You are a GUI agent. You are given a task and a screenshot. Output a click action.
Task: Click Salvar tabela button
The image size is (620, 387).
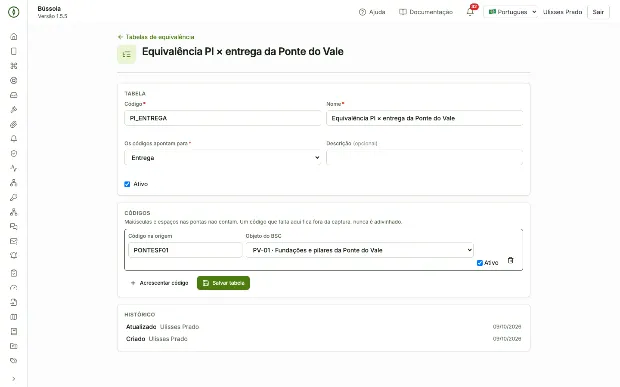tap(223, 283)
